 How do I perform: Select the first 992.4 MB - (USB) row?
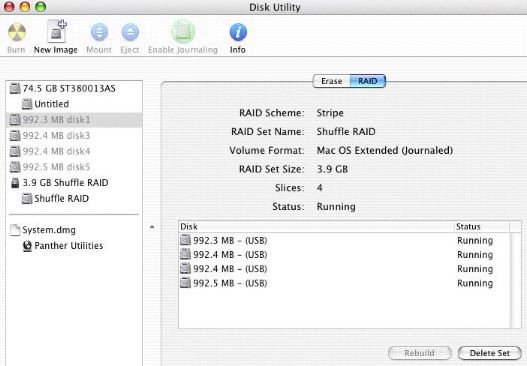click(344, 255)
